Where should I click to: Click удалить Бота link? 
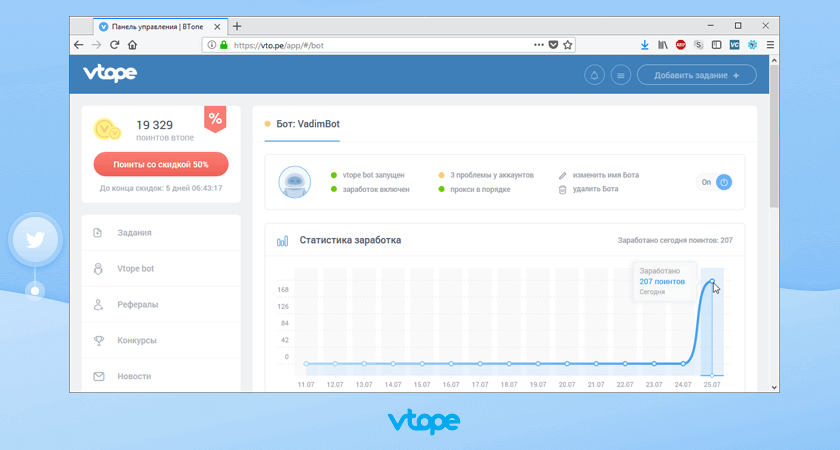[595, 189]
